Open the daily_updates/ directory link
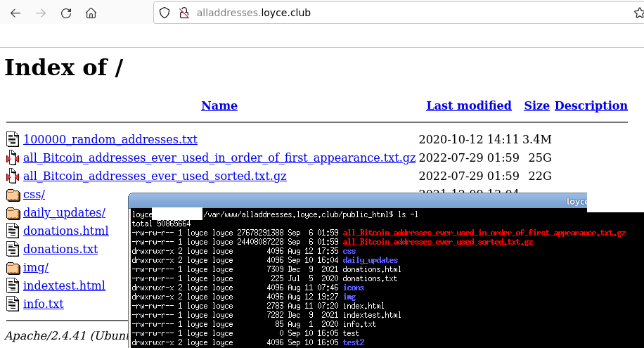 point(64,212)
